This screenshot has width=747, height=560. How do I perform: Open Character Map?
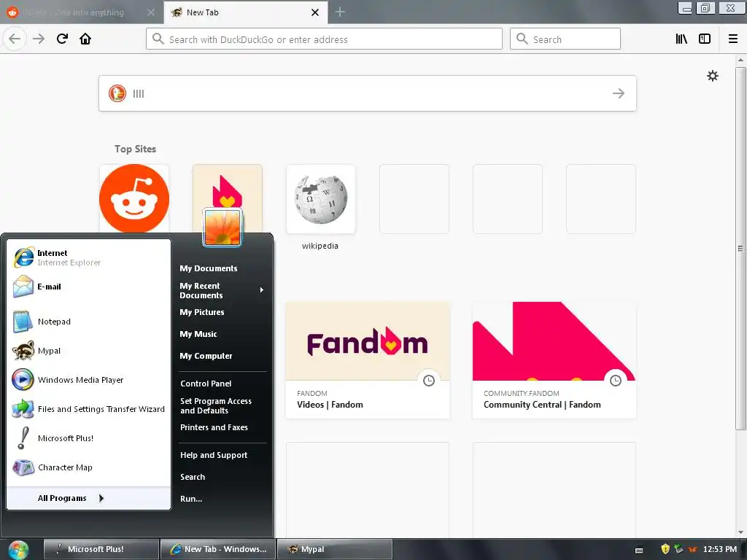point(89,467)
